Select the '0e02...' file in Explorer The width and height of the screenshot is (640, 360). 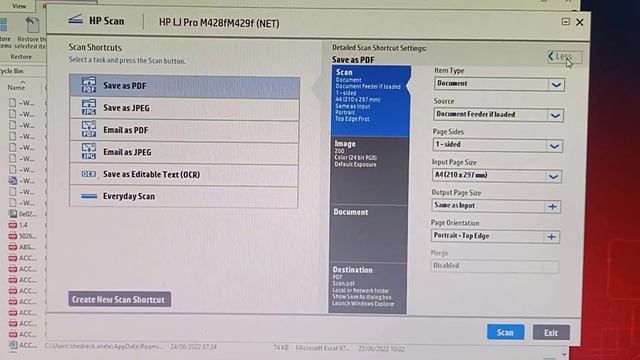[x=23, y=214]
